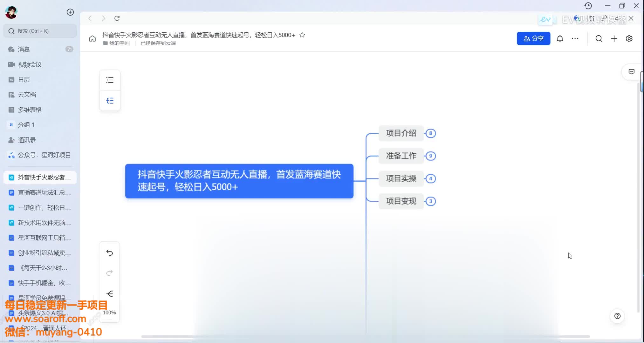Go forward with the navigation arrow

tap(104, 18)
